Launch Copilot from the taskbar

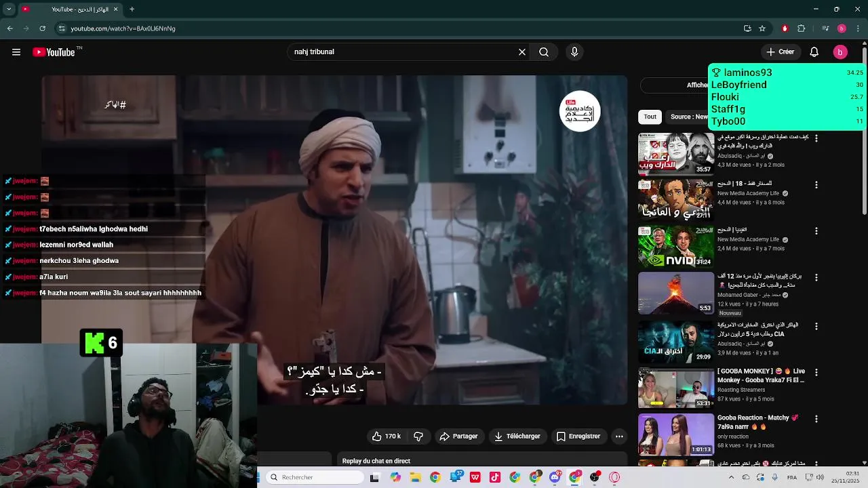point(395,477)
